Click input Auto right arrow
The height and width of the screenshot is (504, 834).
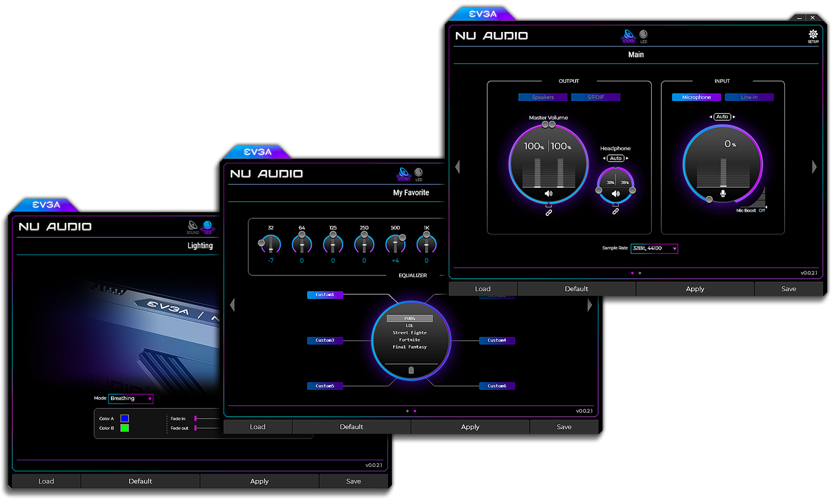734,117
